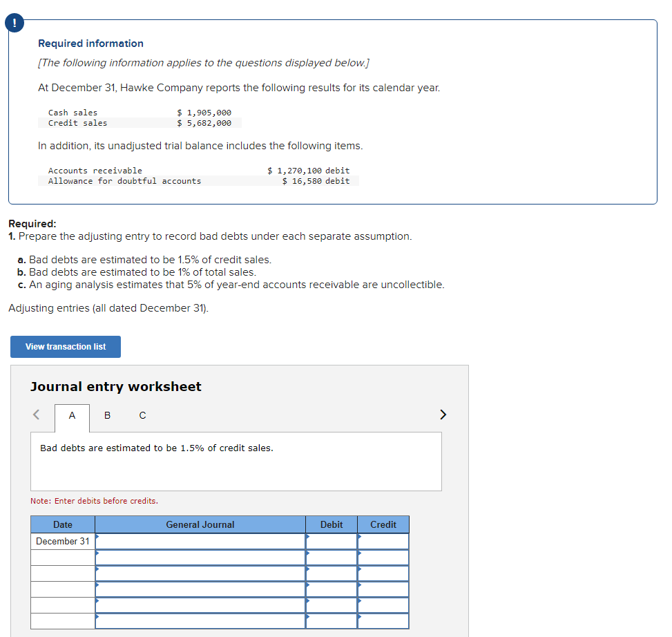
Task: Click the Date column header
Action: coord(63,524)
